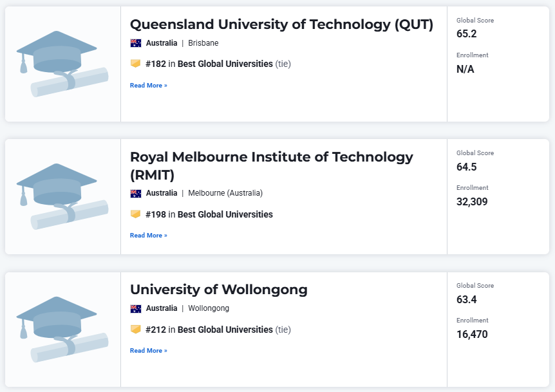
Task: Click the RMIT graduation cap thumbnail
Action: (x=62, y=196)
